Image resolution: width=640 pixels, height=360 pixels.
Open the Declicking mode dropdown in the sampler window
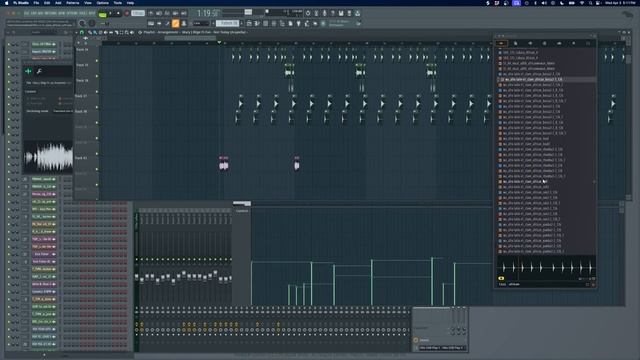(63, 111)
